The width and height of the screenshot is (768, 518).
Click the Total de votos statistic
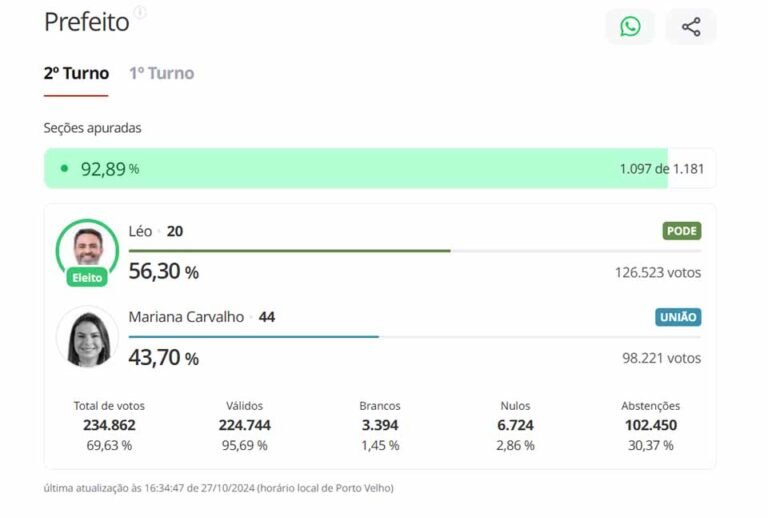click(109, 425)
